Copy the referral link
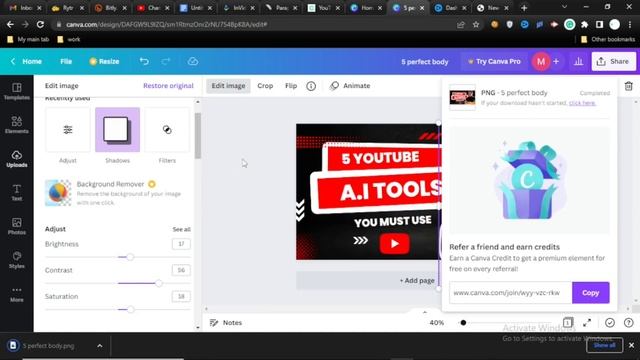The image size is (640, 360). 591,293
